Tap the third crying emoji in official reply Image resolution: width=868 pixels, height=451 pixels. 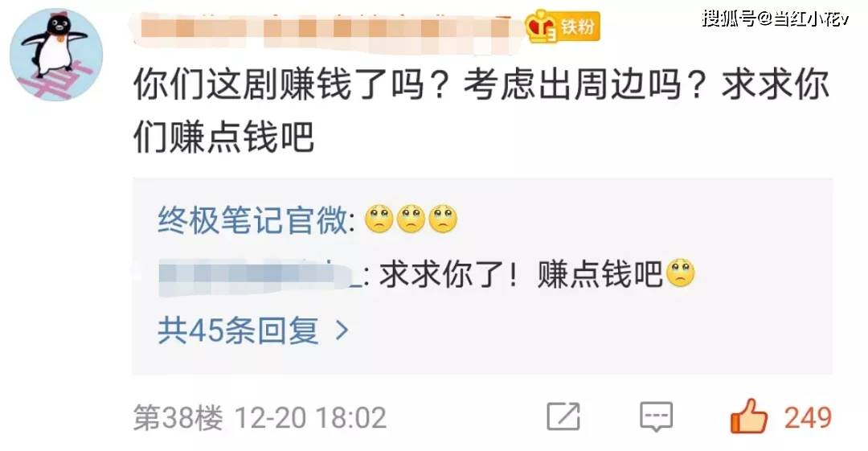444,219
